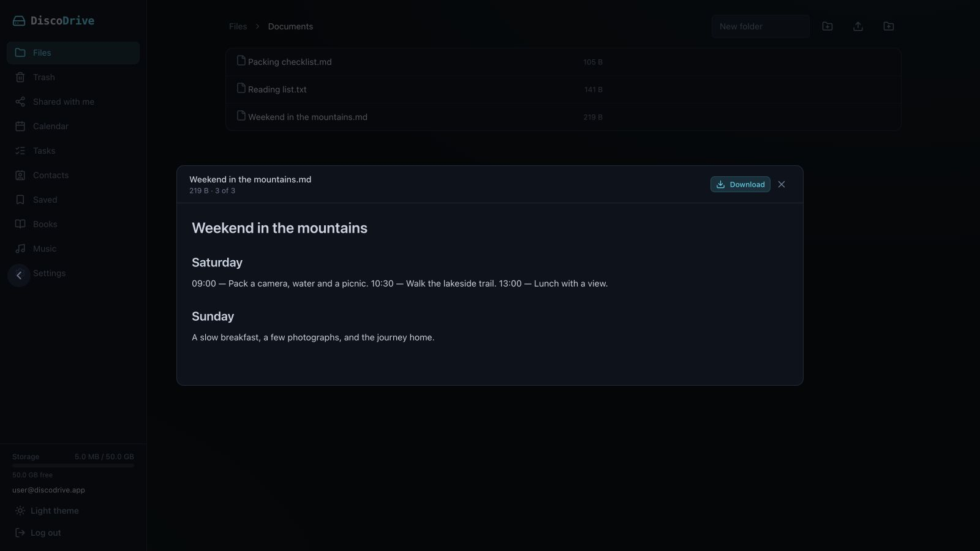
Task: Open the Files section in sidebar
Action: [x=73, y=53]
